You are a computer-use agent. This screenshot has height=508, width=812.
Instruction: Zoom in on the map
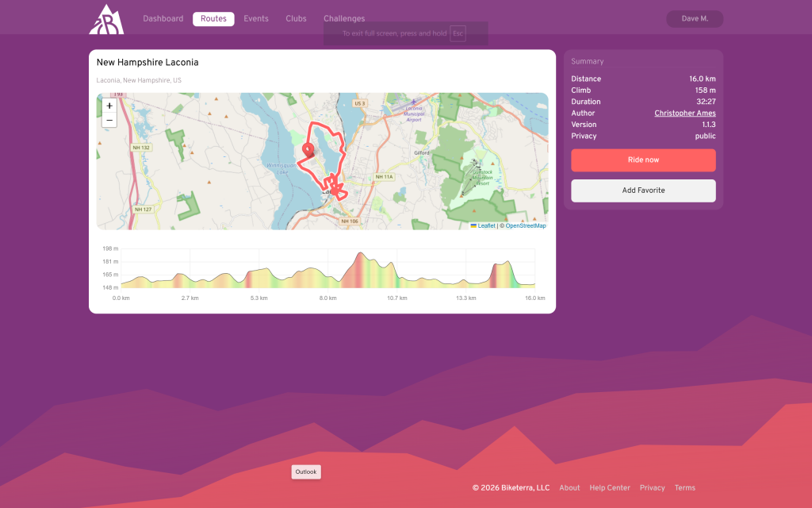tap(109, 106)
